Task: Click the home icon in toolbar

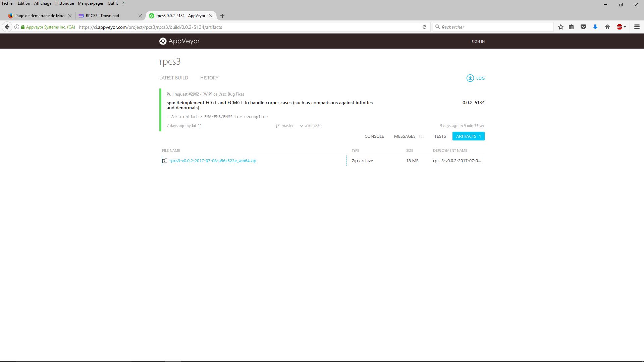Action: click(x=607, y=27)
